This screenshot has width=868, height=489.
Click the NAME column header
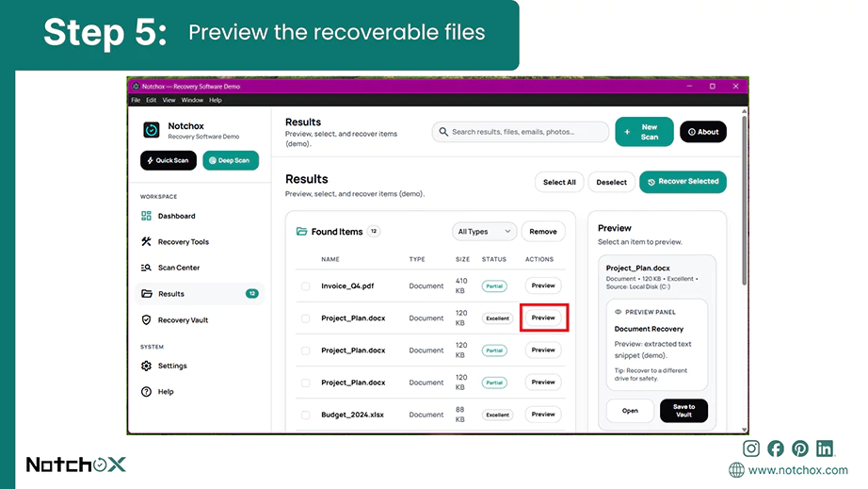pyautogui.click(x=330, y=259)
